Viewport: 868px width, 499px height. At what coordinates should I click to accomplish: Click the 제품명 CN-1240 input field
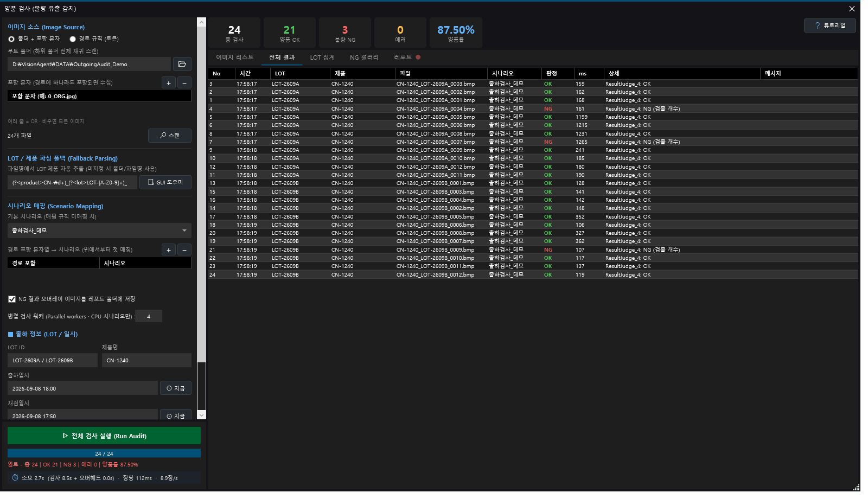click(x=146, y=360)
